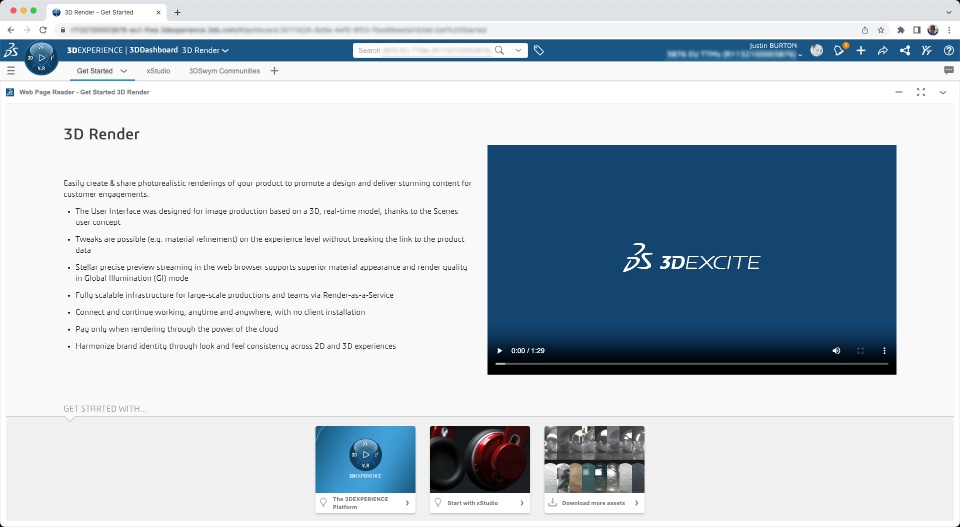Open a new browser tab

tap(178, 12)
